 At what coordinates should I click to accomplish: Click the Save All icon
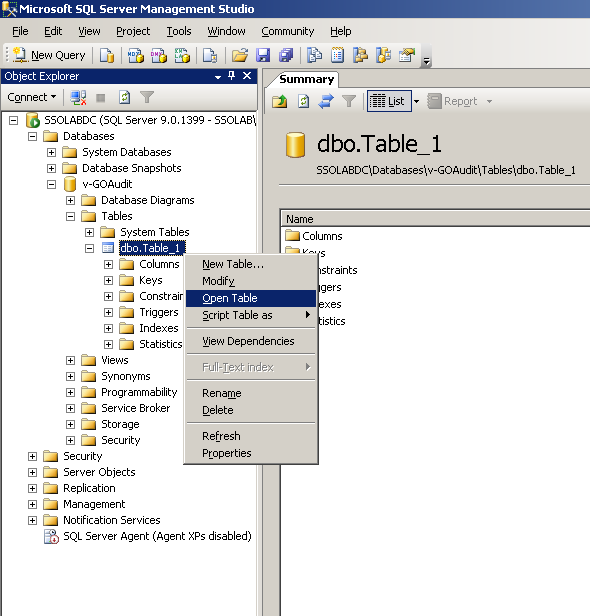tap(286, 55)
